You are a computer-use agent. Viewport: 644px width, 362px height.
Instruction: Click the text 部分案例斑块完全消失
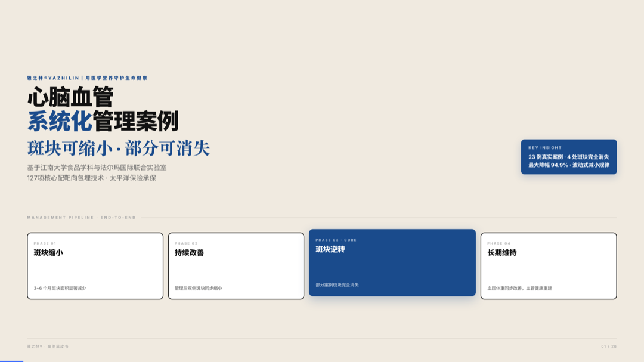tap(337, 284)
